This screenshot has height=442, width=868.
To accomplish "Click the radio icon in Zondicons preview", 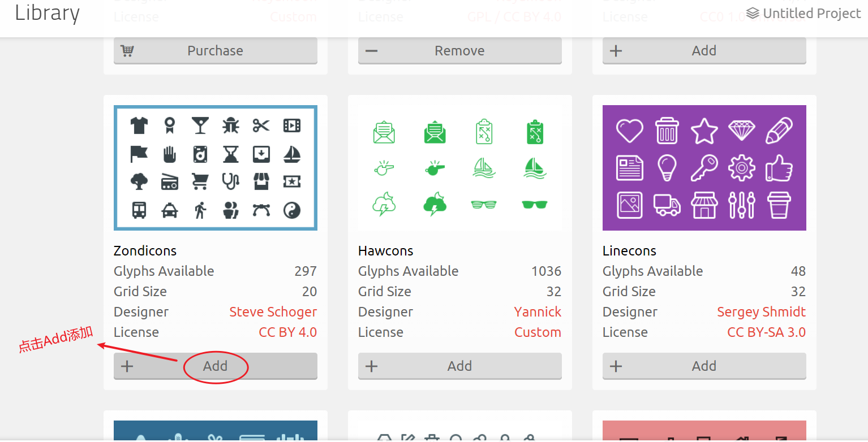I will coord(170,182).
